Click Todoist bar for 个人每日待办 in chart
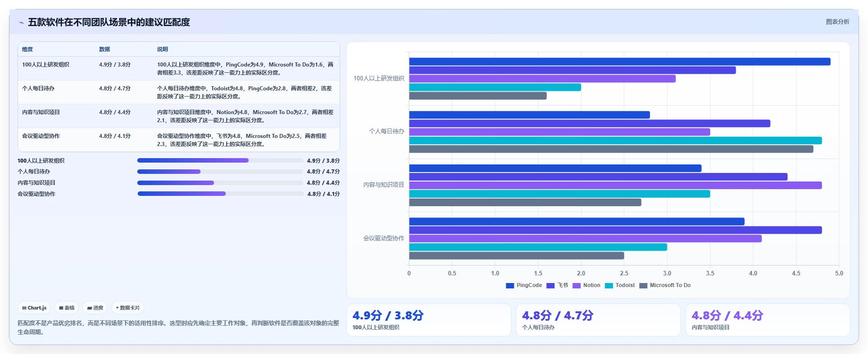 tap(616, 141)
